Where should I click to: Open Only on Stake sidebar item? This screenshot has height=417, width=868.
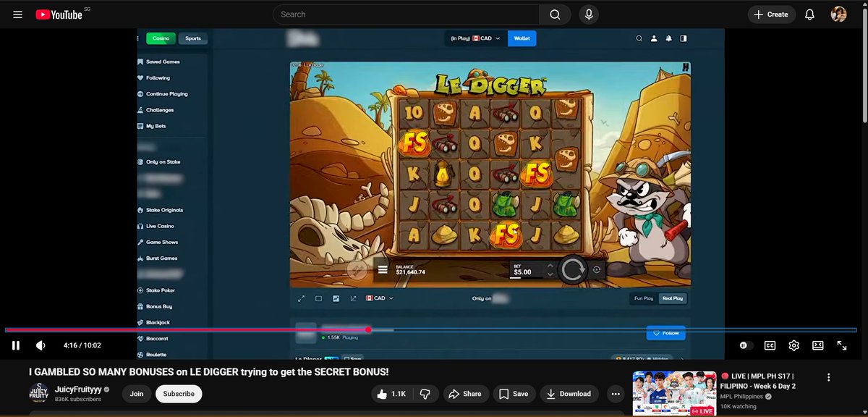[x=159, y=161]
